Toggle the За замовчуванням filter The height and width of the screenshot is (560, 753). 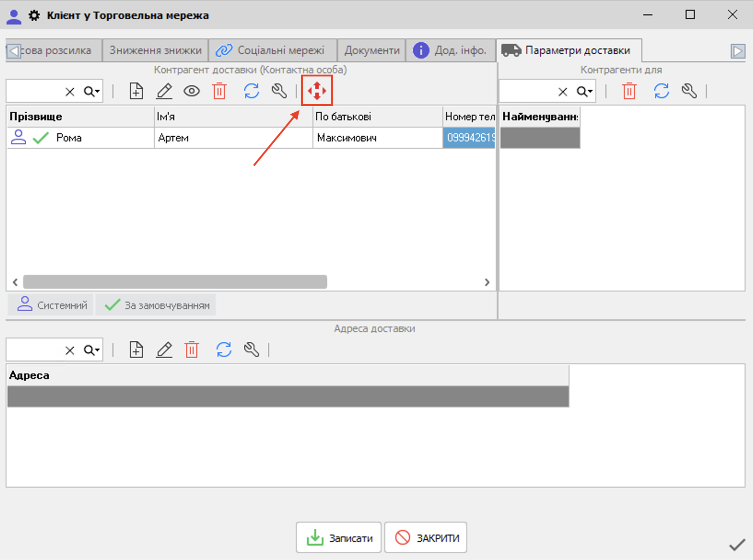point(156,305)
